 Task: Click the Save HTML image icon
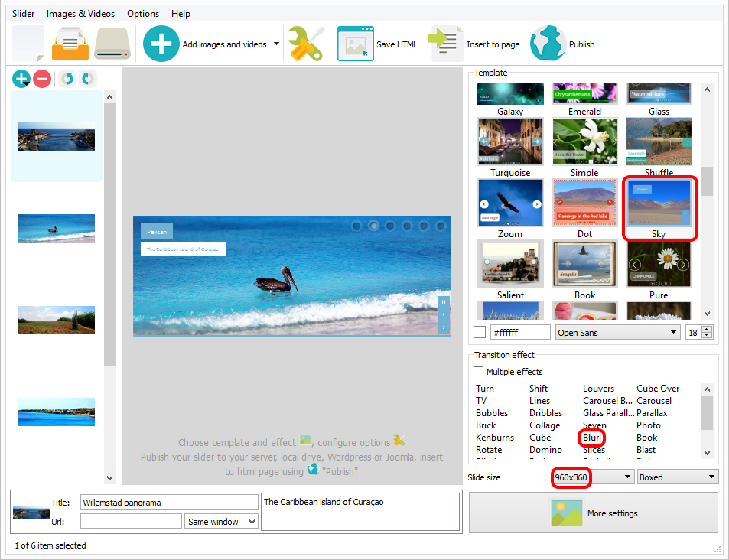tap(355, 44)
